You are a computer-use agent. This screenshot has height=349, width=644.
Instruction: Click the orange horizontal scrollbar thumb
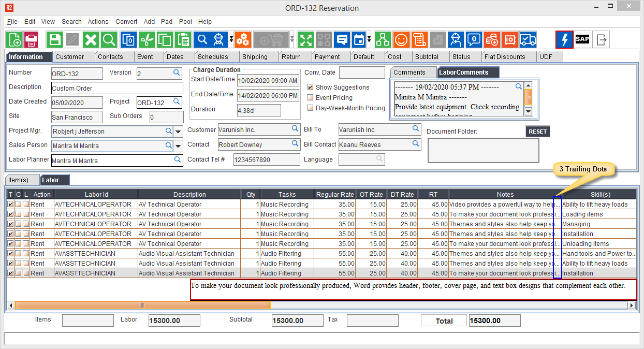[143, 306]
